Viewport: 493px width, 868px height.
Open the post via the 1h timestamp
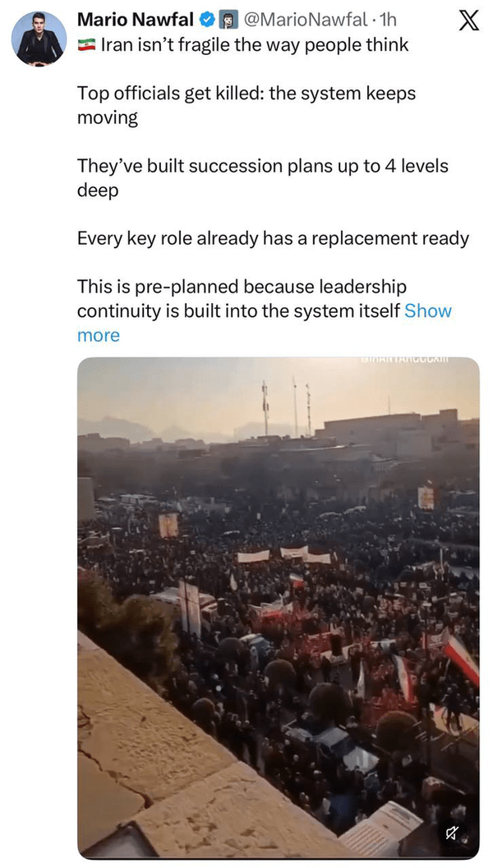[x=389, y=20]
